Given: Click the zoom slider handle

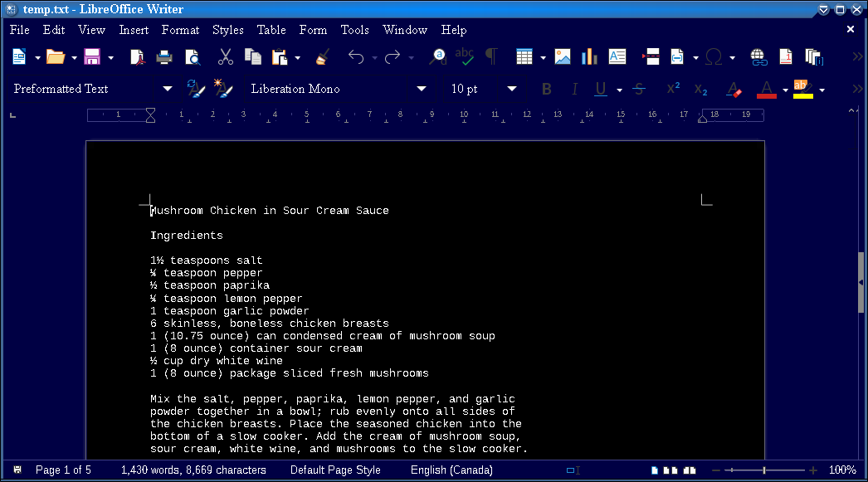Looking at the screenshot, I should tap(764, 470).
